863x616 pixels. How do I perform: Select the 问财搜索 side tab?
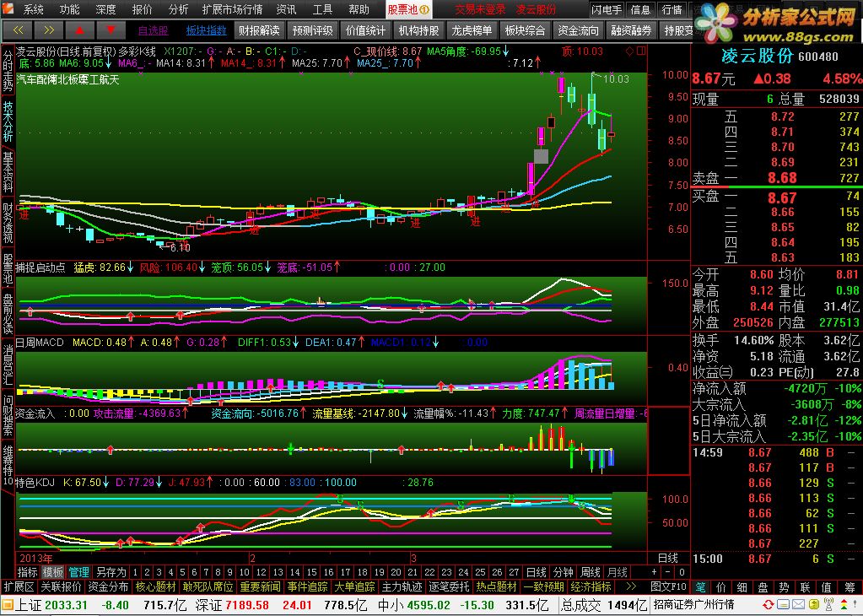[8, 416]
